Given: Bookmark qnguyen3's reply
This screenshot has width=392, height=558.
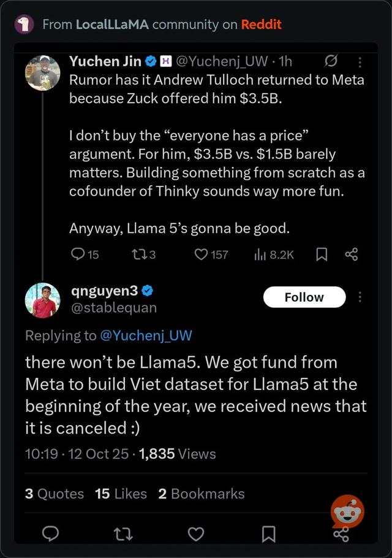Looking at the screenshot, I should 268,534.
